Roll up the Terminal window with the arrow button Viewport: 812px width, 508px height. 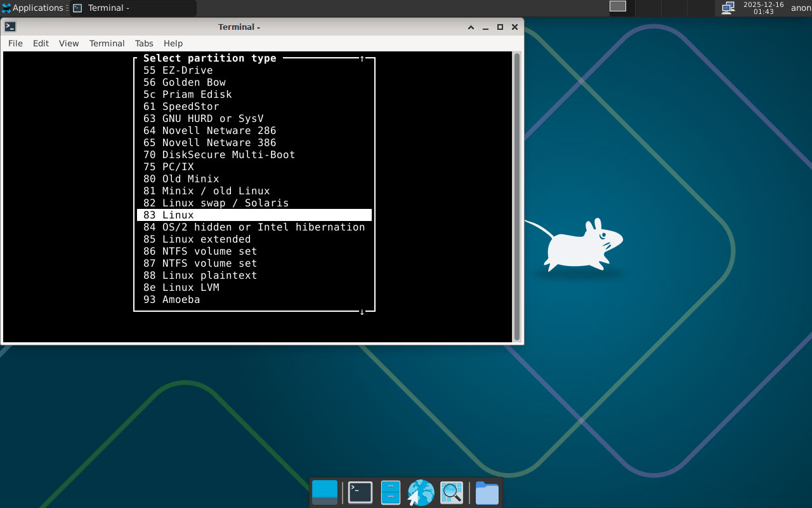(x=471, y=27)
